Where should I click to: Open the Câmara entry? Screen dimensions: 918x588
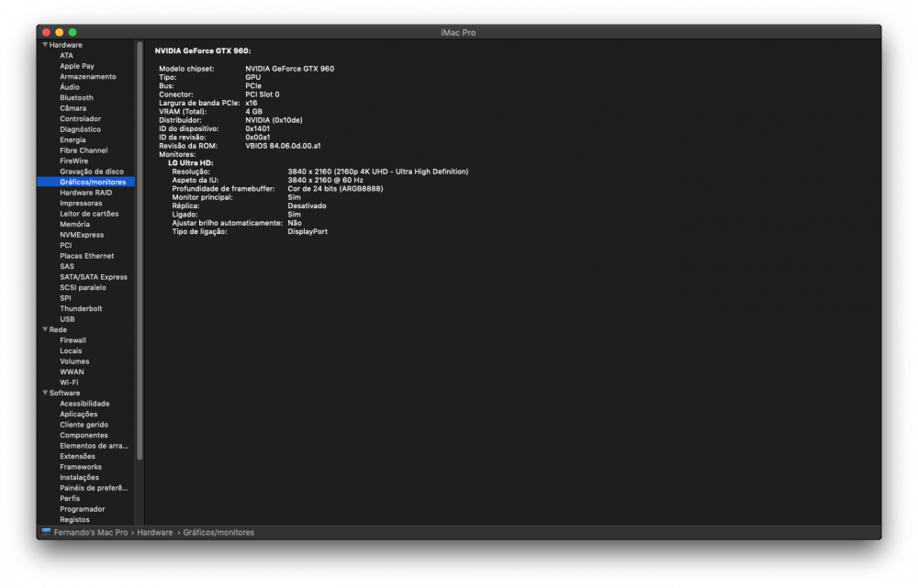[x=73, y=108]
